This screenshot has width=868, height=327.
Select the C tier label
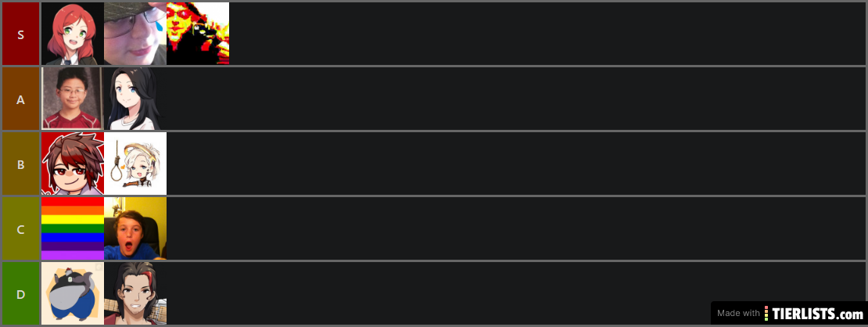(20, 228)
